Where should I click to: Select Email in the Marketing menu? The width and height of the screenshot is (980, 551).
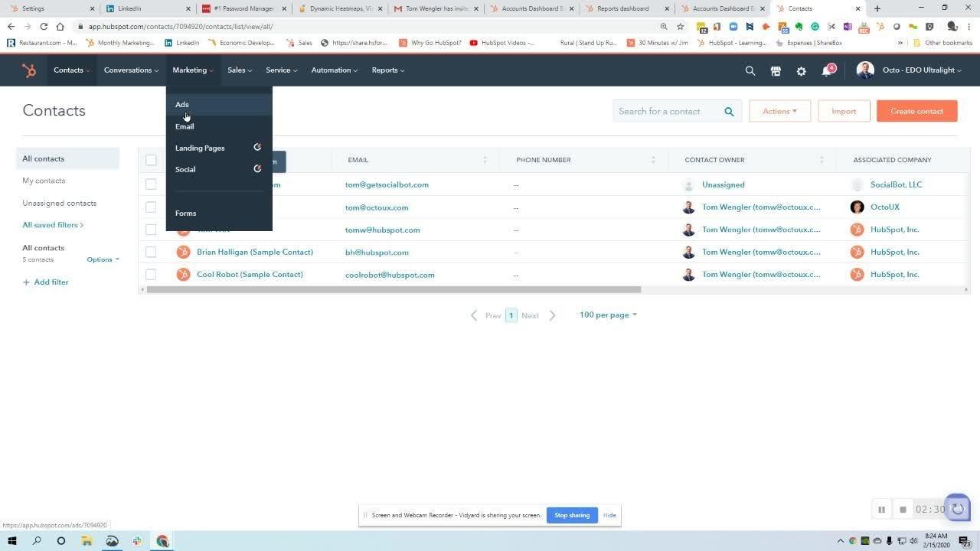tap(219, 126)
